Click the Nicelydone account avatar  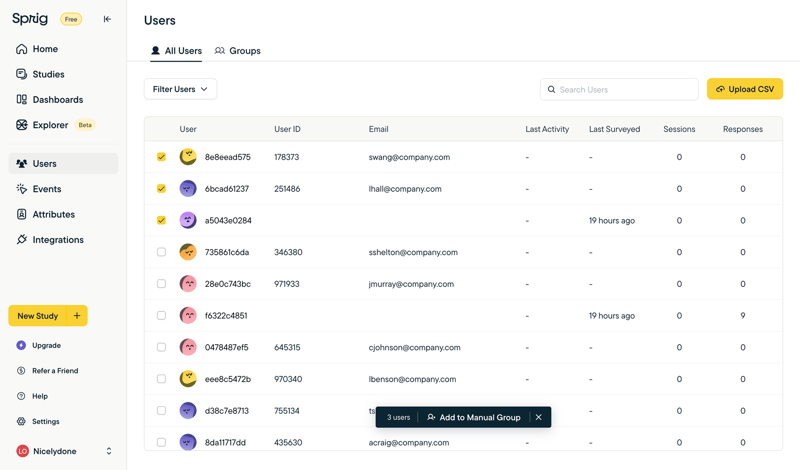(22, 451)
